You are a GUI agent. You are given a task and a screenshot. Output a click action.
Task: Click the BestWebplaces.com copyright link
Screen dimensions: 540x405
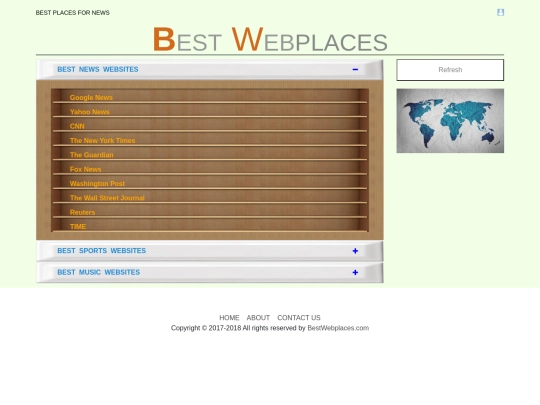click(x=338, y=328)
